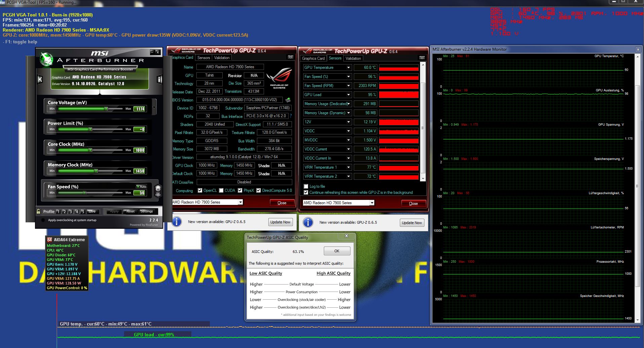
Task: Click Afterburner Settings button
Action: click(x=147, y=211)
